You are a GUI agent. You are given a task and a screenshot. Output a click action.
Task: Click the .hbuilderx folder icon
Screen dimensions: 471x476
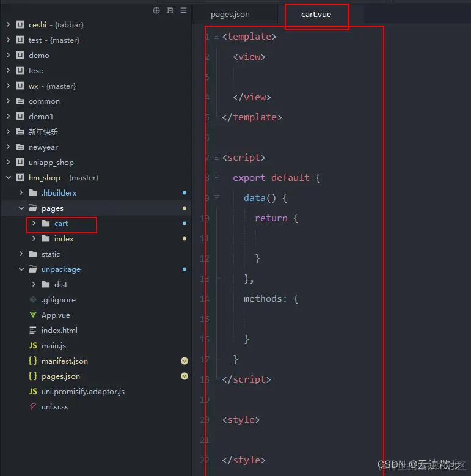tap(33, 192)
